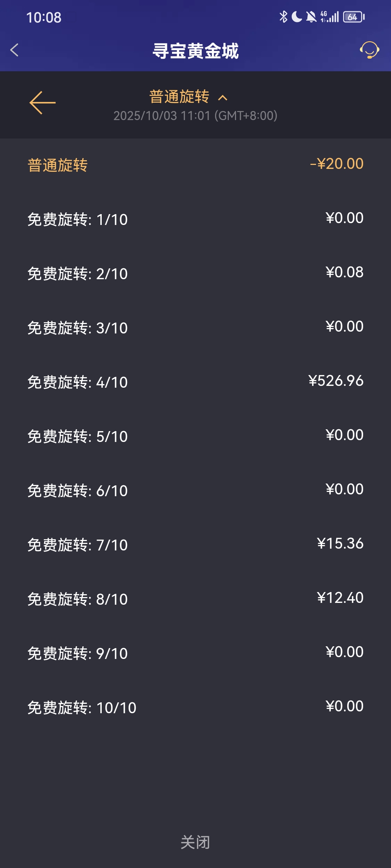Tap the ¥12.40 amount
This screenshot has width=391, height=868.
[340, 598]
